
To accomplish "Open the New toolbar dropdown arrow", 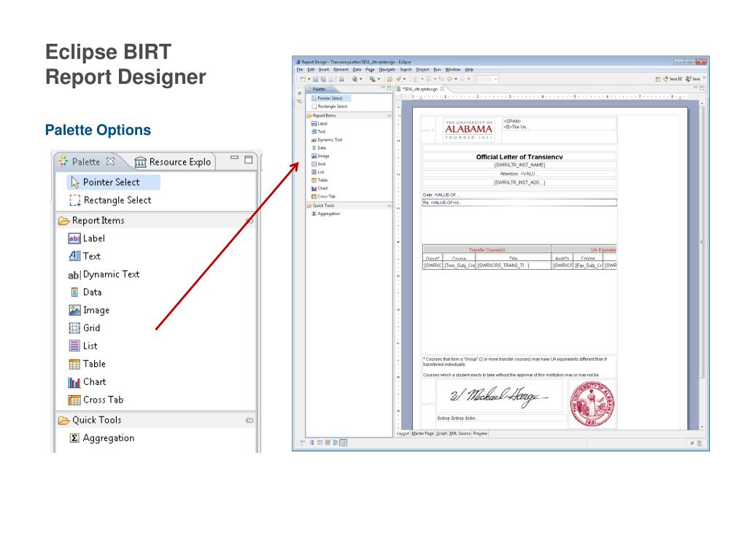I will [309, 79].
